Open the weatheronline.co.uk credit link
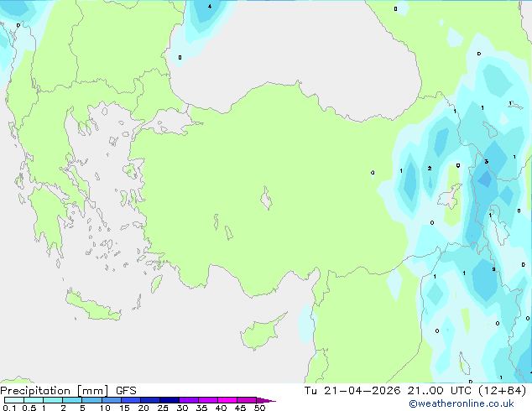 pyautogui.click(x=462, y=403)
